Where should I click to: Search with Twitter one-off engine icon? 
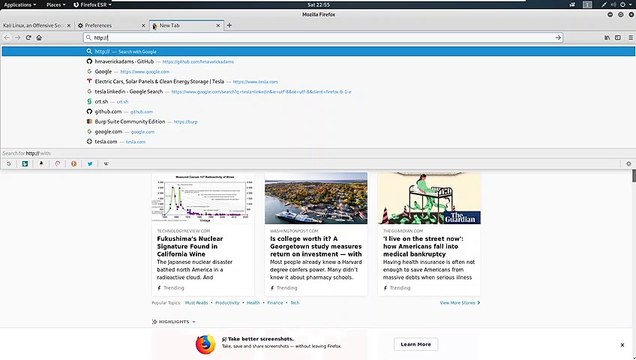coord(90,164)
